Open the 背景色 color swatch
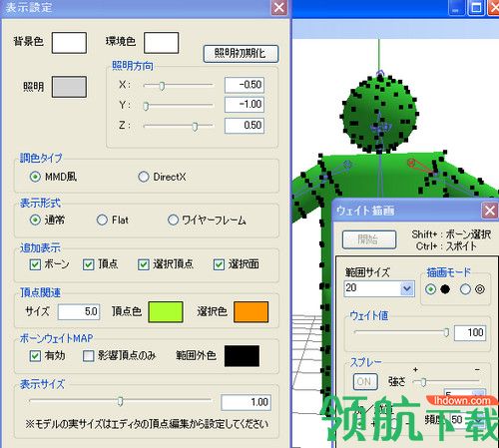This screenshot has height=448, width=499. tap(69, 43)
